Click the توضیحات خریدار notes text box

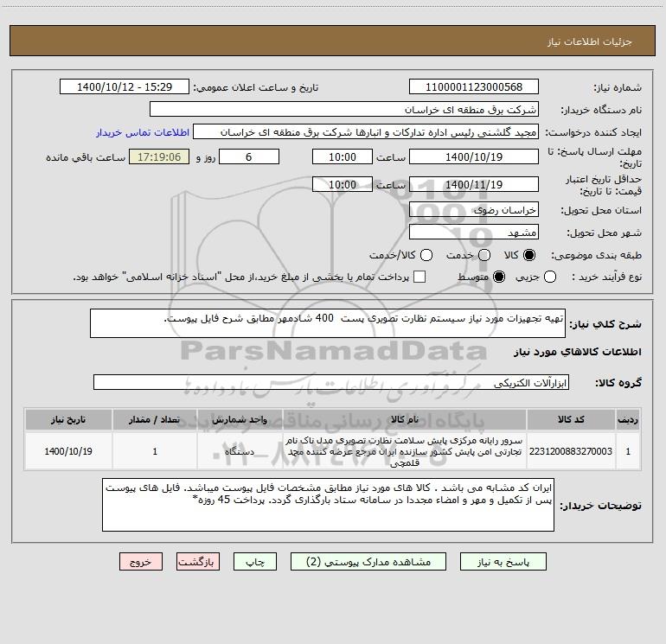(328, 505)
